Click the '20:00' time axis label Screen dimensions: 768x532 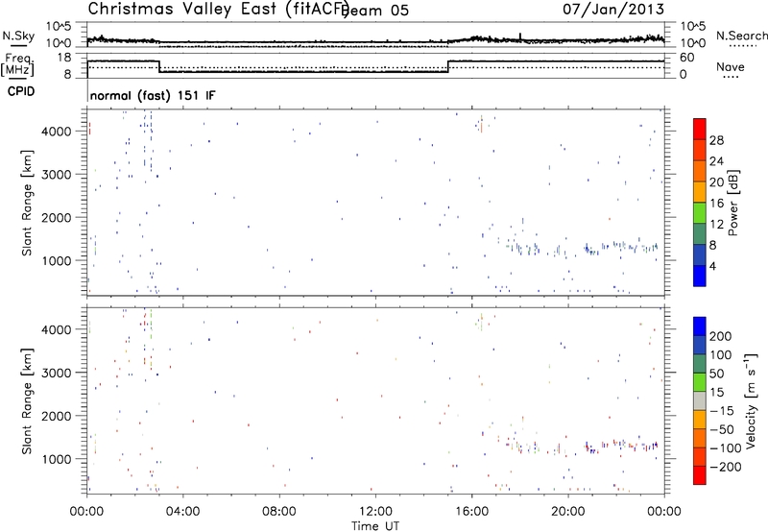pos(568,512)
